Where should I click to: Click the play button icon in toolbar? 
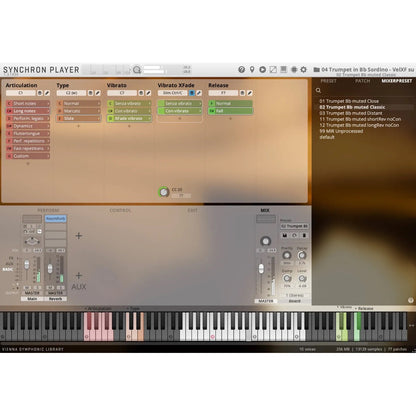[x=263, y=69]
